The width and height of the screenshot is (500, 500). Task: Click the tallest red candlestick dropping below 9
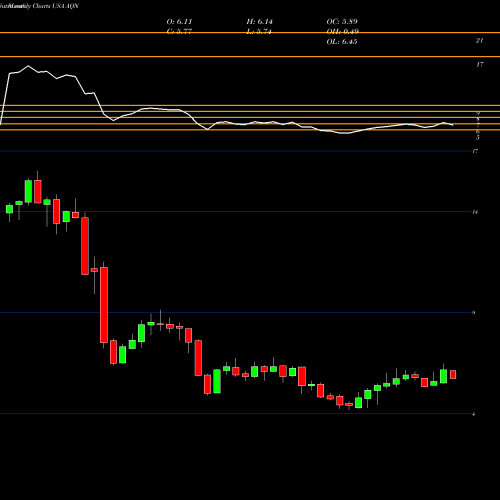104,305
